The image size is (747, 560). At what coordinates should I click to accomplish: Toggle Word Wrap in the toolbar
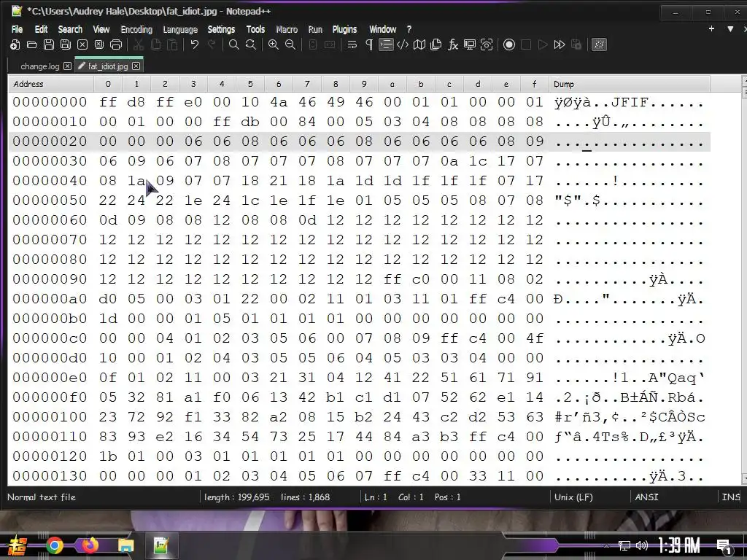click(x=352, y=44)
